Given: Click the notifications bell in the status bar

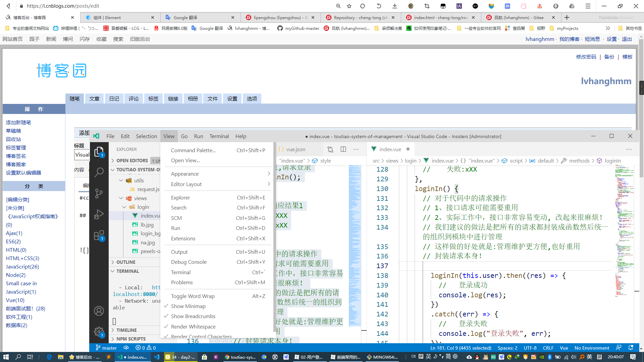Looking at the screenshot, I should click(x=631, y=348).
